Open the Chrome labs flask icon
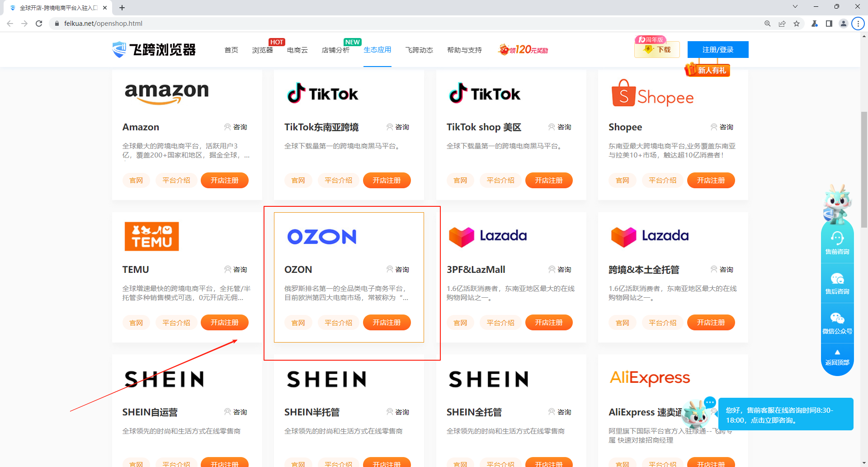 (x=815, y=24)
